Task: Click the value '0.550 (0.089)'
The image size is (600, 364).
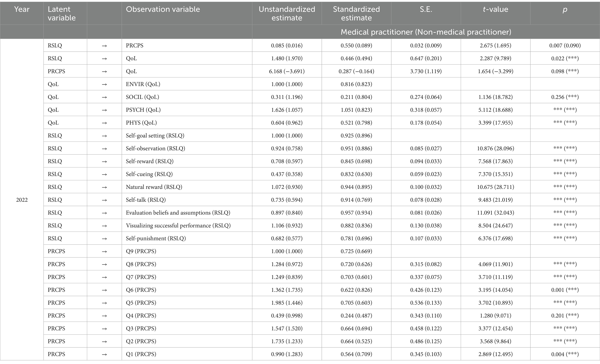Action: click(356, 46)
